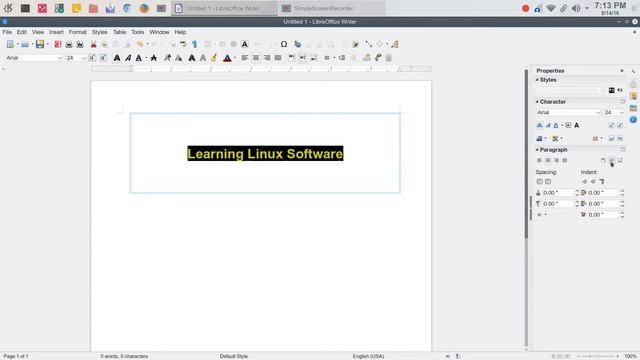Decrease paragraph spacing in the sidebar Spacing row
The height and width of the screenshot is (360, 640).
coord(548,182)
